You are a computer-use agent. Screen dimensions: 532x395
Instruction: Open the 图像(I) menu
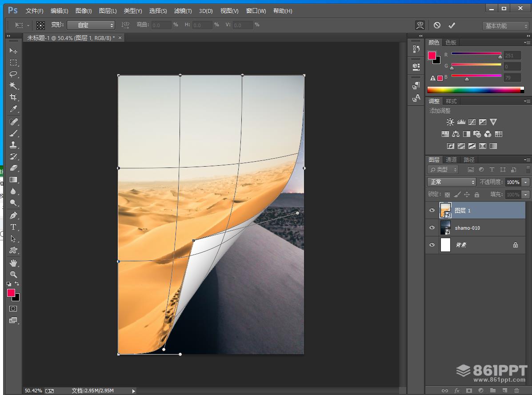click(84, 11)
